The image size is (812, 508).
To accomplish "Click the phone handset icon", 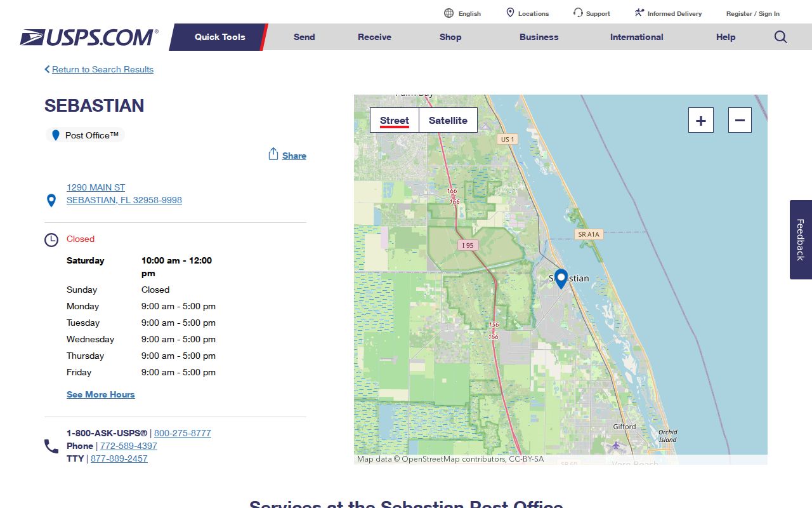I will click(x=51, y=446).
